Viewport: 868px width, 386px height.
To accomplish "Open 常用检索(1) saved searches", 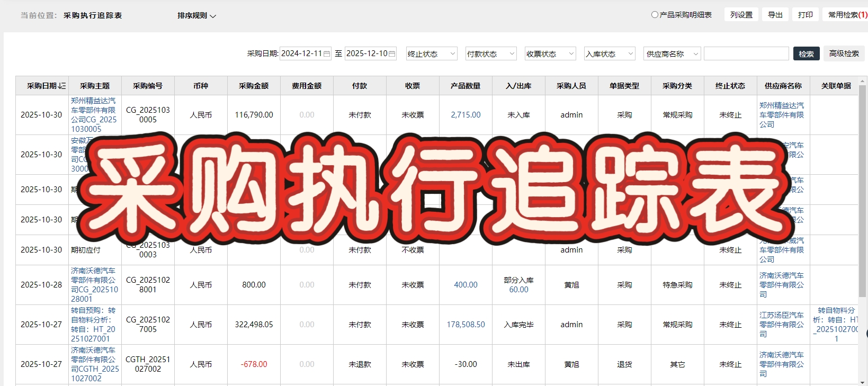I will click(846, 15).
